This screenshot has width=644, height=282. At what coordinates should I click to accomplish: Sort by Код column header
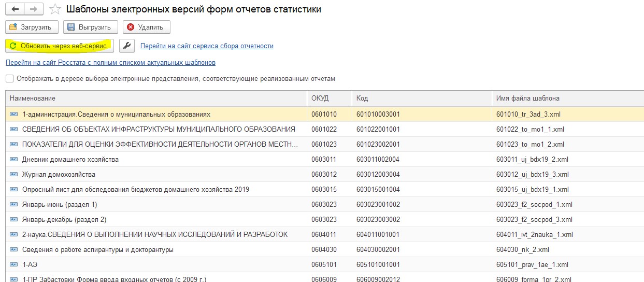[x=422, y=98]
